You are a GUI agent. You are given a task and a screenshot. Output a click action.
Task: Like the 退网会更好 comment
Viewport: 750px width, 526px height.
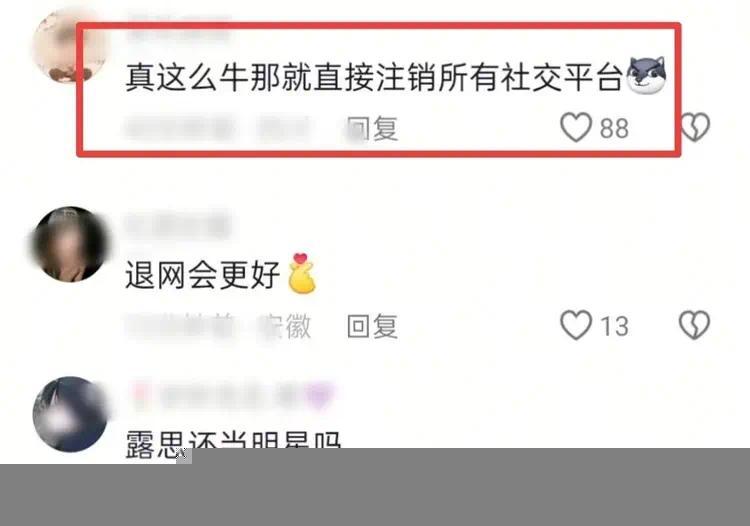pos(576,325)
